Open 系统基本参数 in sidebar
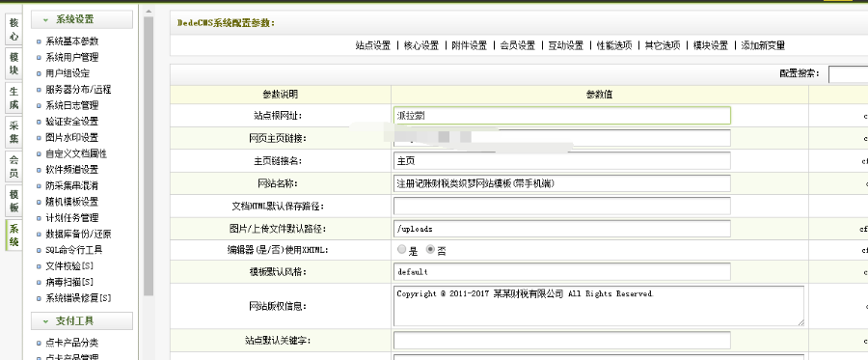Image resolution: width=868 pixels, height=360 pixels. 72,41
